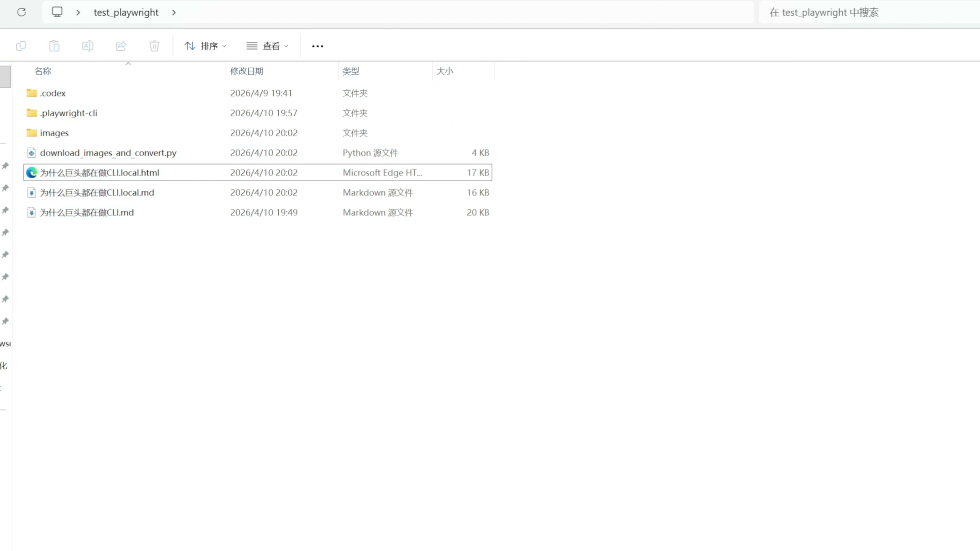Viewport: 980px width, 551px height.
Task: Click the Share icon in toolbar
Action: (x=121, y=46)
